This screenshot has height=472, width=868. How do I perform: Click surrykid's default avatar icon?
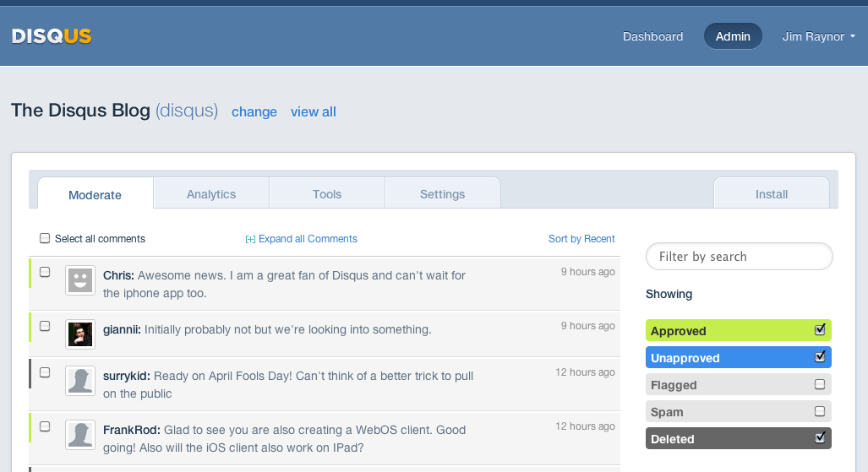click(79, 381)
